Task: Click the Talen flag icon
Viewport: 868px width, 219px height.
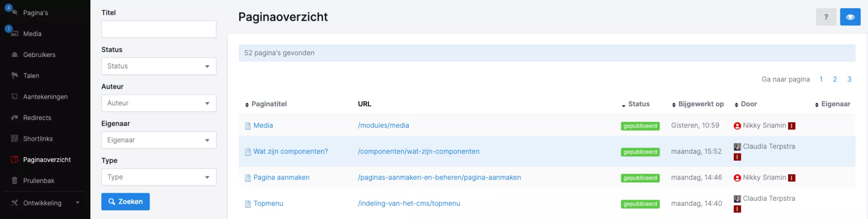Action: click(x=14, y=76)
